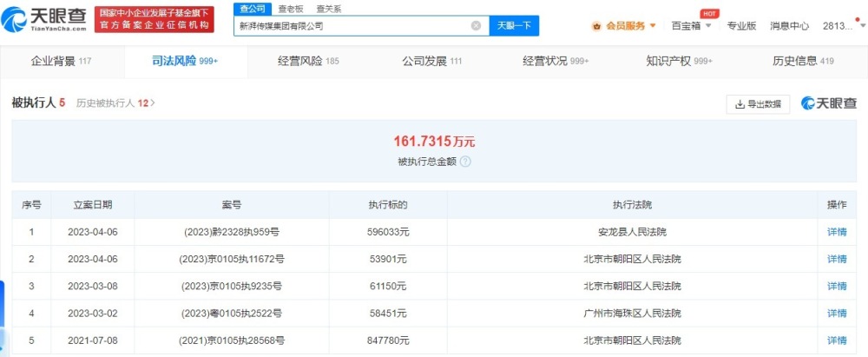Click 北京市朝阳区人民法院 in row 2
This screenshot has height=357, width=868.
[633, 259]
